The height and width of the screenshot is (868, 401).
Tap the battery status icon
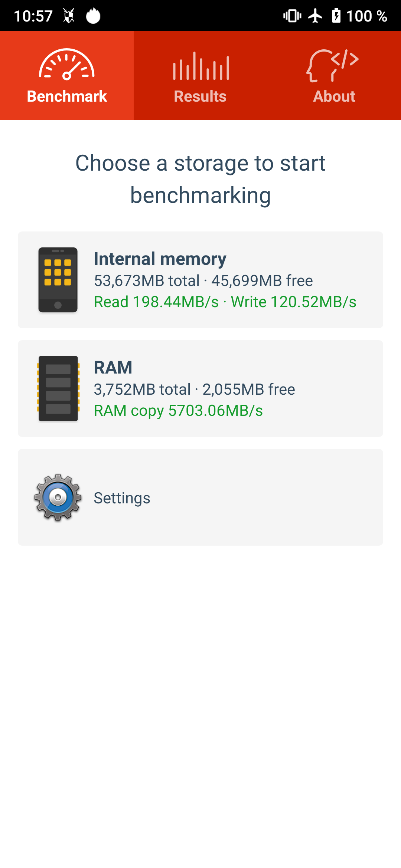336,16
